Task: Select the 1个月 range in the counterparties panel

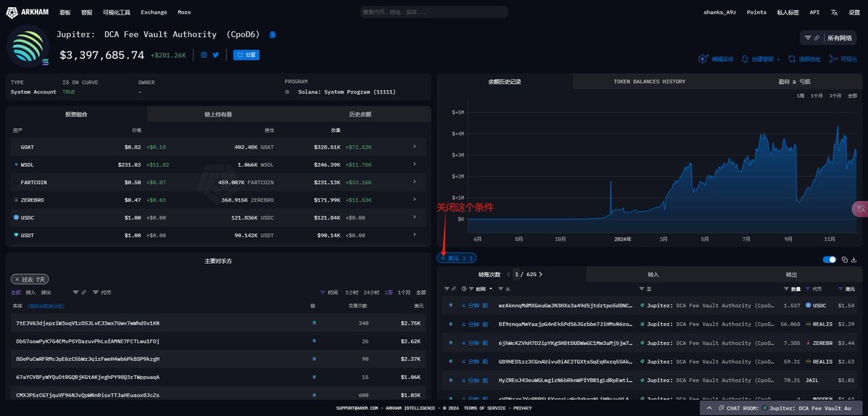Action: point(404,292)
